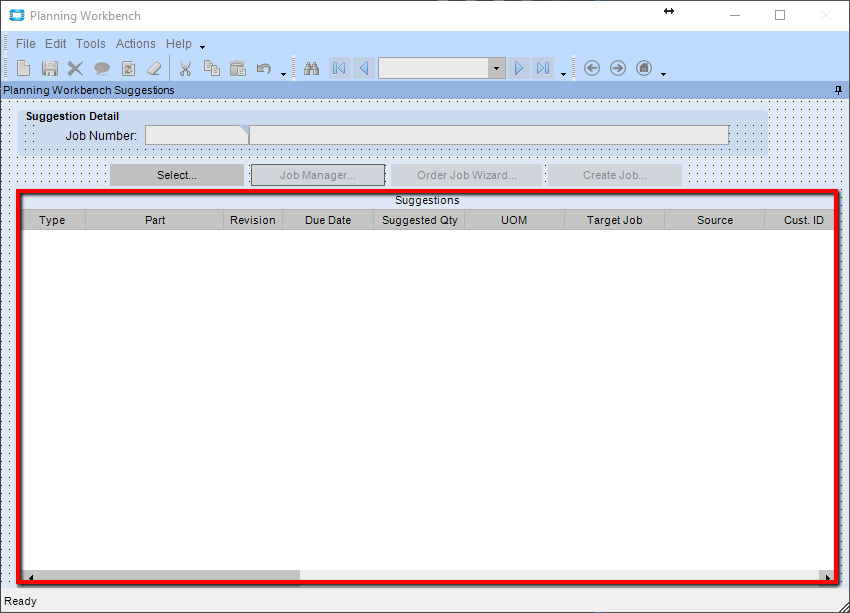Open menu bar overflow arrow after Help
Viewport: 850px width, 613px height.
202,47
